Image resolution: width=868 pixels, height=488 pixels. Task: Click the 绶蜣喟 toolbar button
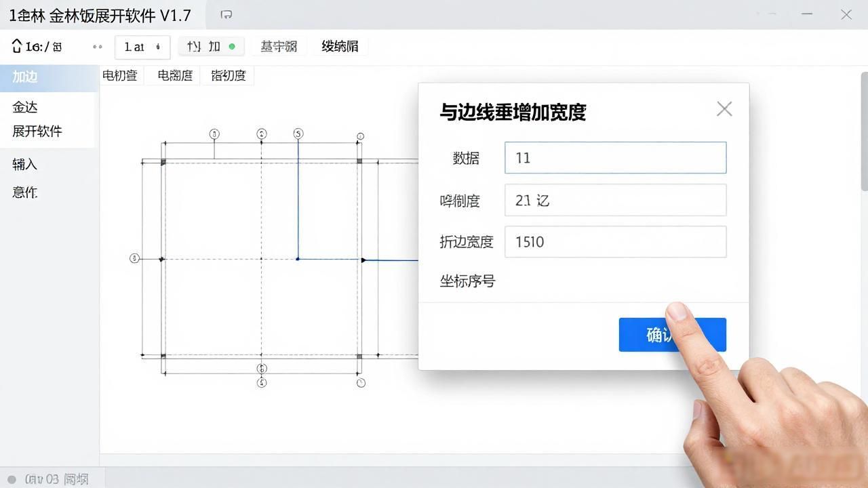point(340,47)
